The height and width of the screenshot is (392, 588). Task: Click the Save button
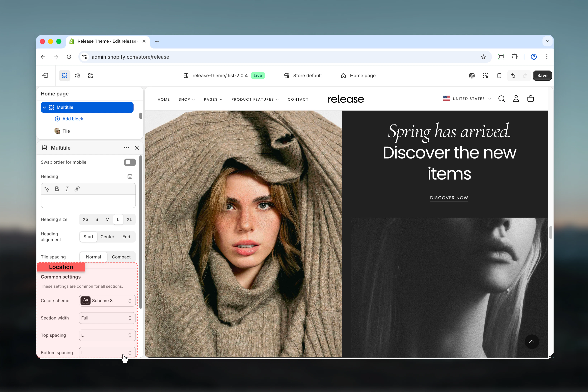(542, 75)
